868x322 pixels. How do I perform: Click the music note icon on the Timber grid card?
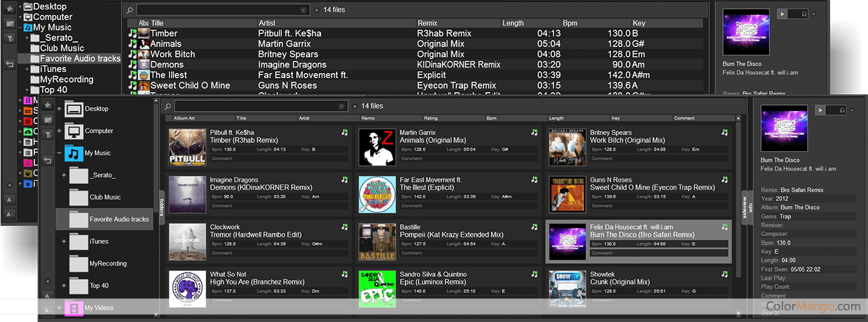point(344,133)
